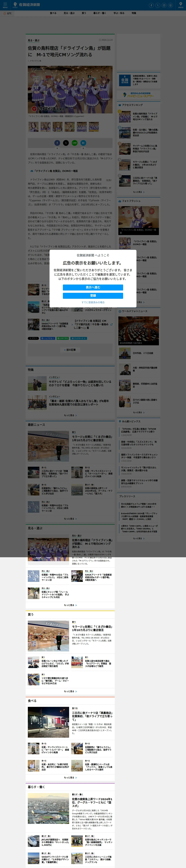Open モラージュ佐賀 くまざわ書店 latest news headline

coord(92,438)
